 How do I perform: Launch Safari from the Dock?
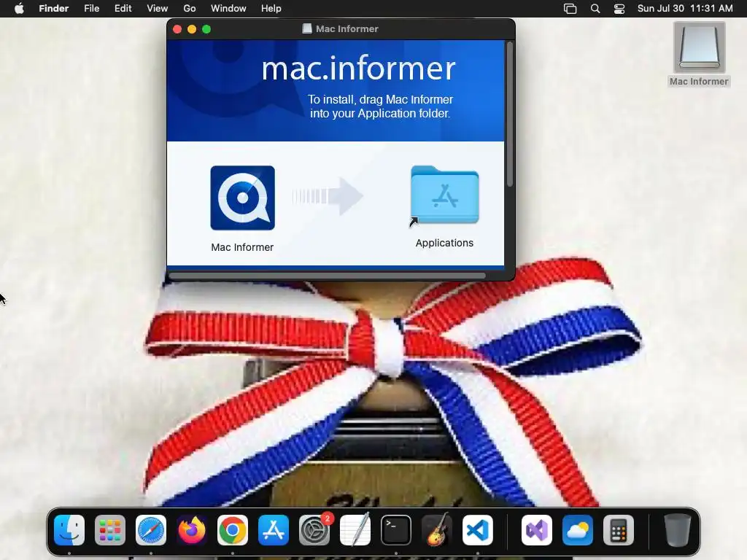point(151,530)
